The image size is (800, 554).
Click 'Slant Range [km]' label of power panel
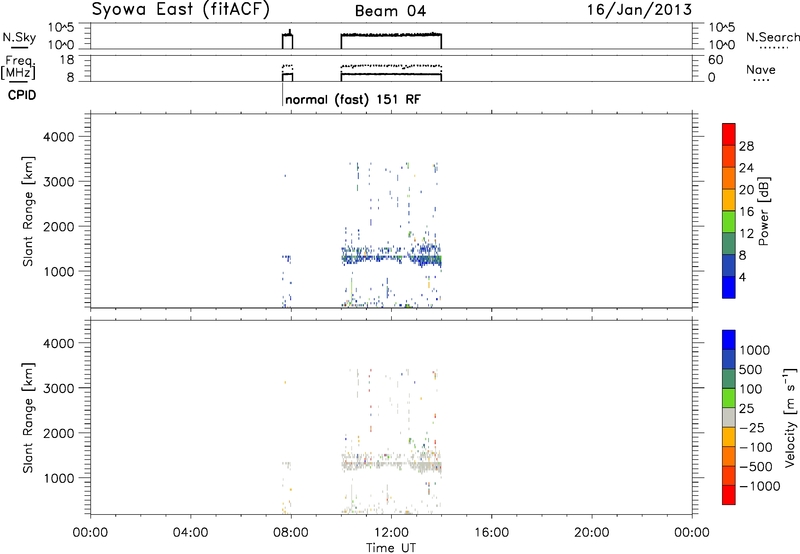click(28, 211)
